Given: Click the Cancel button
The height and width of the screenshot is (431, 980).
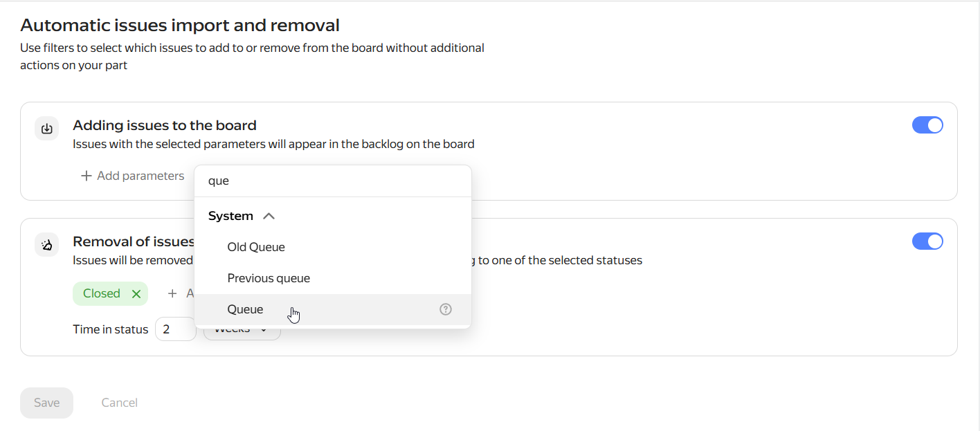Looking at the screenshot, I should (x=119, y=403).
